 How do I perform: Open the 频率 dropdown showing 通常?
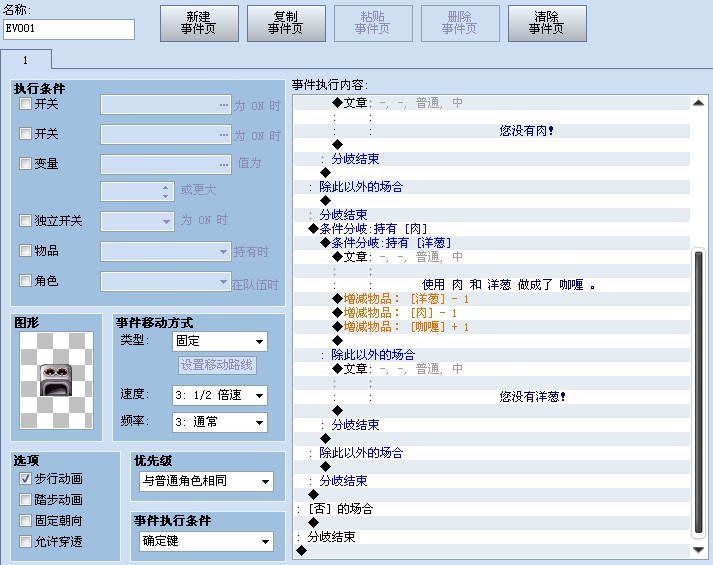220,422
